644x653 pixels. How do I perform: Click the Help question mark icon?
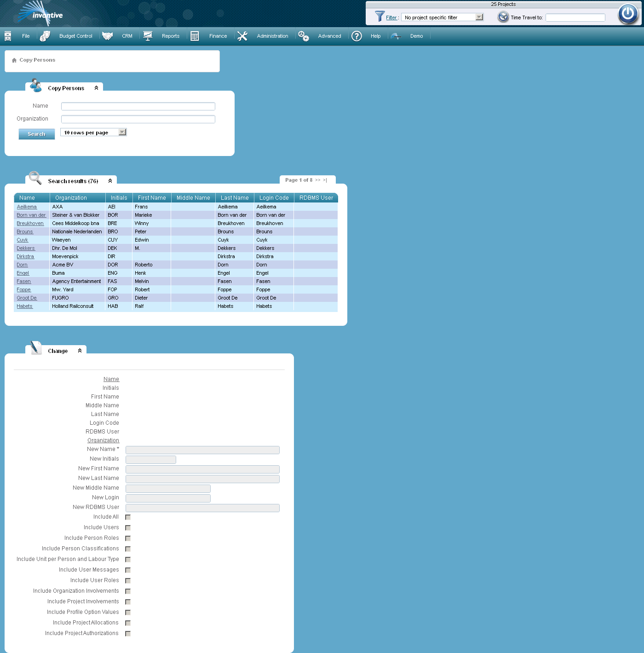(356, 36)
